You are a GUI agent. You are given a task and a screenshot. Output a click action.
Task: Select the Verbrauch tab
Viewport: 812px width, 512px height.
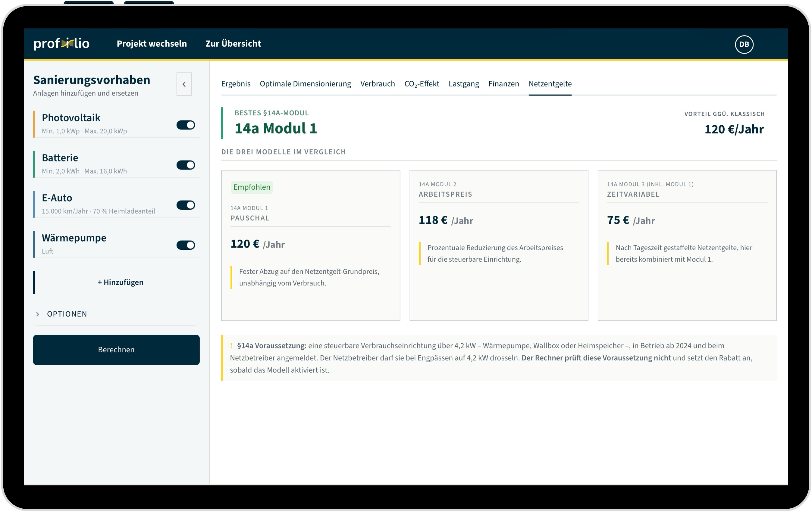click(377, 84)
